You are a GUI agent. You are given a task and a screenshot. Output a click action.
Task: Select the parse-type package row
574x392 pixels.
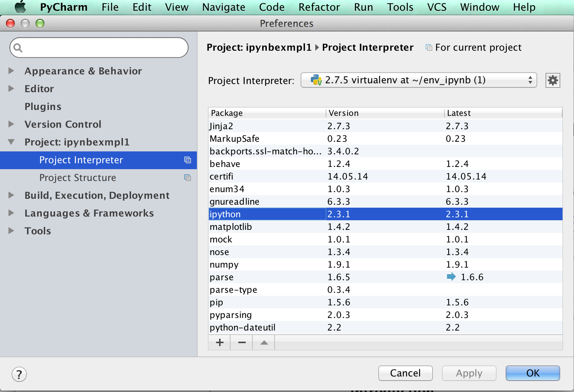tap(385, 289)
